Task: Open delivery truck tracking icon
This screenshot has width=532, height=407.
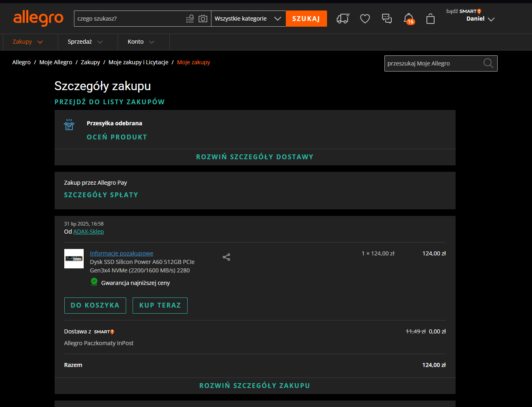Action: click(x=343, y=19)
